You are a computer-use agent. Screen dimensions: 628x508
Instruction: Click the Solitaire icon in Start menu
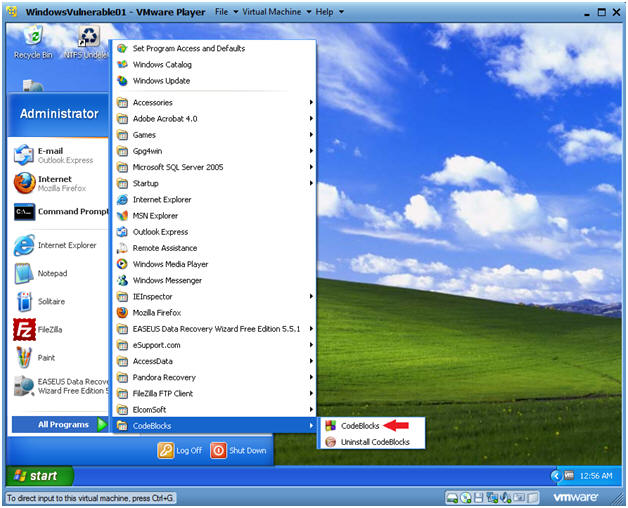24,301
